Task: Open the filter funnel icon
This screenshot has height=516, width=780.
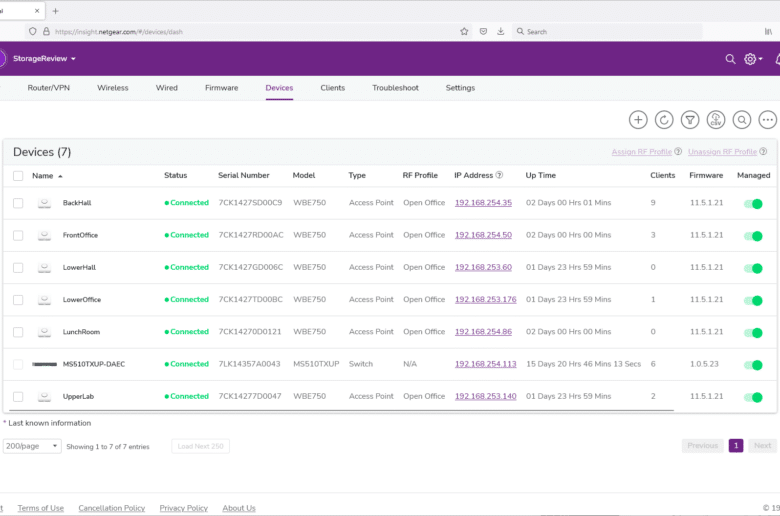Action: point(689,120)
